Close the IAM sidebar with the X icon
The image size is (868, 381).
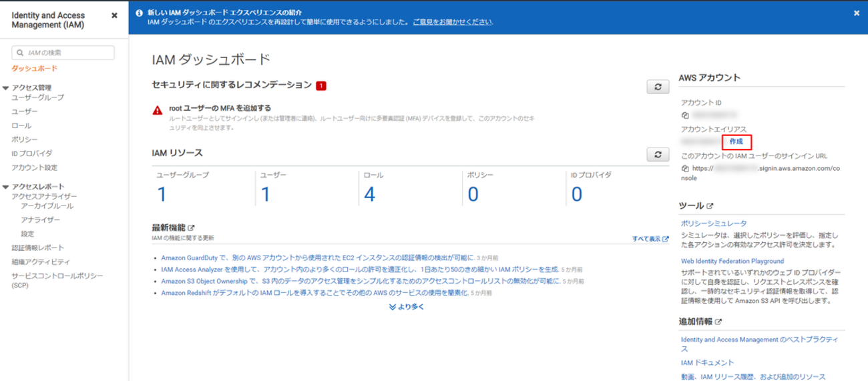coord(114,15)
